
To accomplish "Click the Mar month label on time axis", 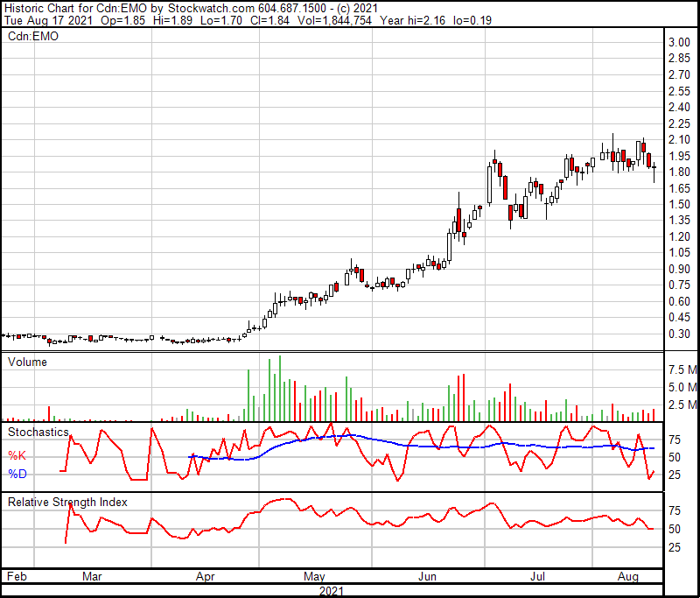I will [92, 577].
